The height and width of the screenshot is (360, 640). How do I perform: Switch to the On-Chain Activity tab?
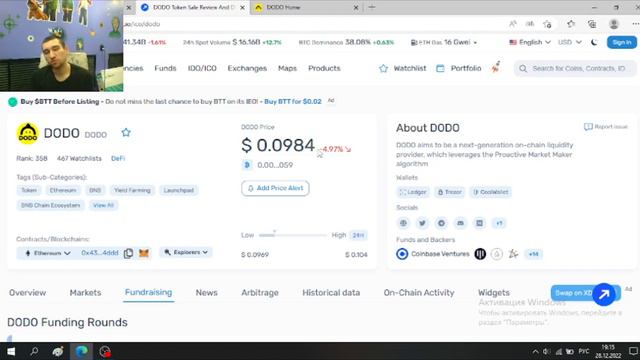[x=419, y=293]
